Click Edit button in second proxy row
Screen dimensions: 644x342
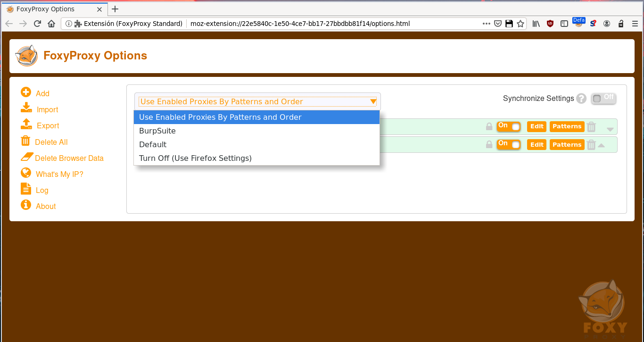[537, 145]
